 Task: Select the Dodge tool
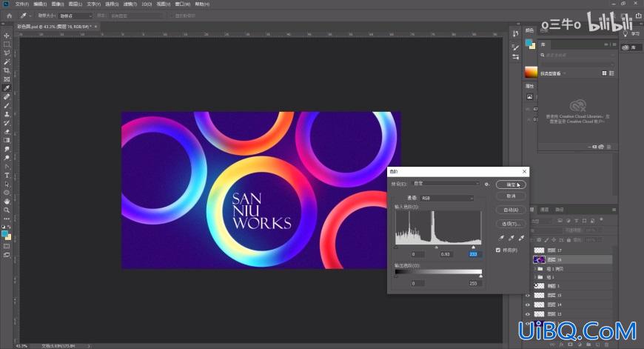7,158
